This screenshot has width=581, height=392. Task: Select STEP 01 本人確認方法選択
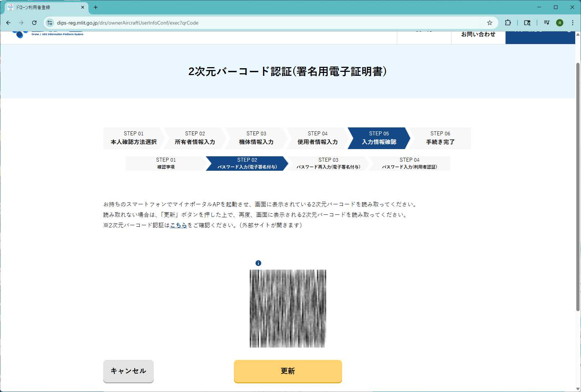tap(134, 138)
